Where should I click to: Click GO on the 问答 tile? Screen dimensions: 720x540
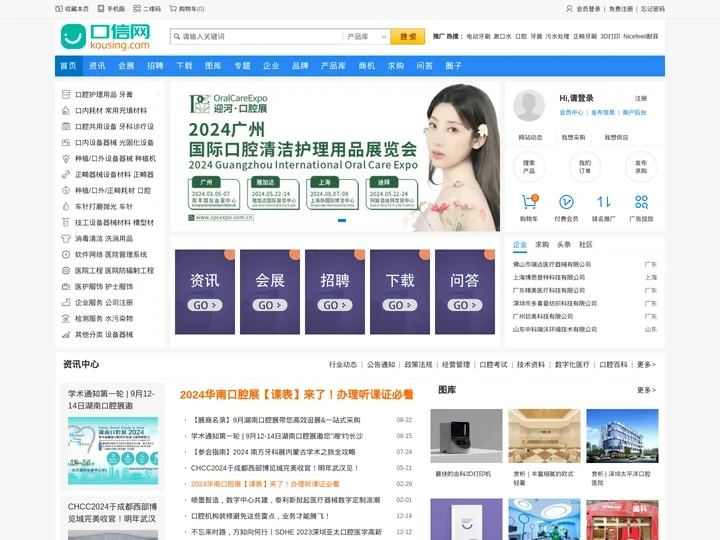tap(465, 305)
